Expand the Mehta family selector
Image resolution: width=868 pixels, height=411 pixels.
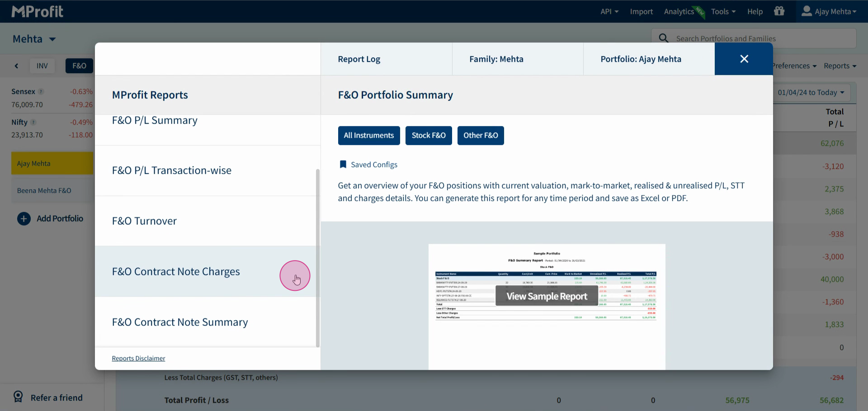34,39
